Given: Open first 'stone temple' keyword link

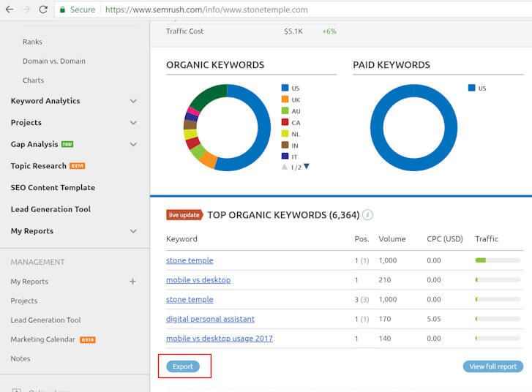Looking at the screenshot, I should (x=190, y=260).
